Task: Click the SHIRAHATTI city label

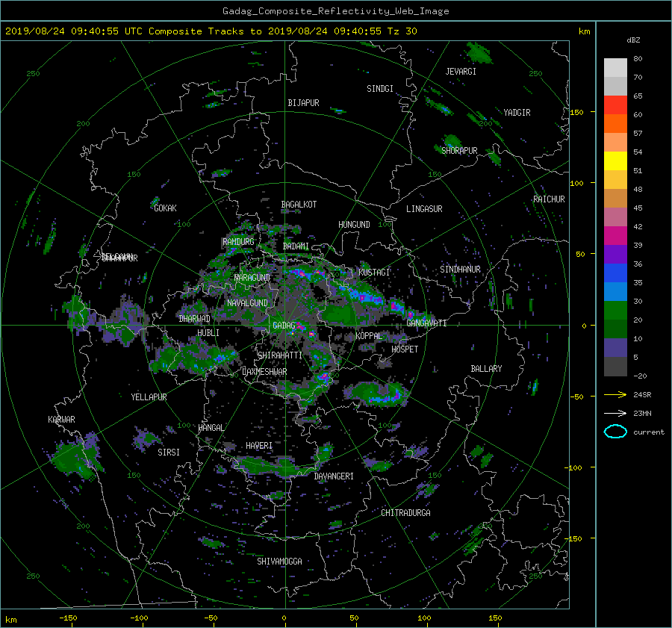Action: click(x=280, y=355)
